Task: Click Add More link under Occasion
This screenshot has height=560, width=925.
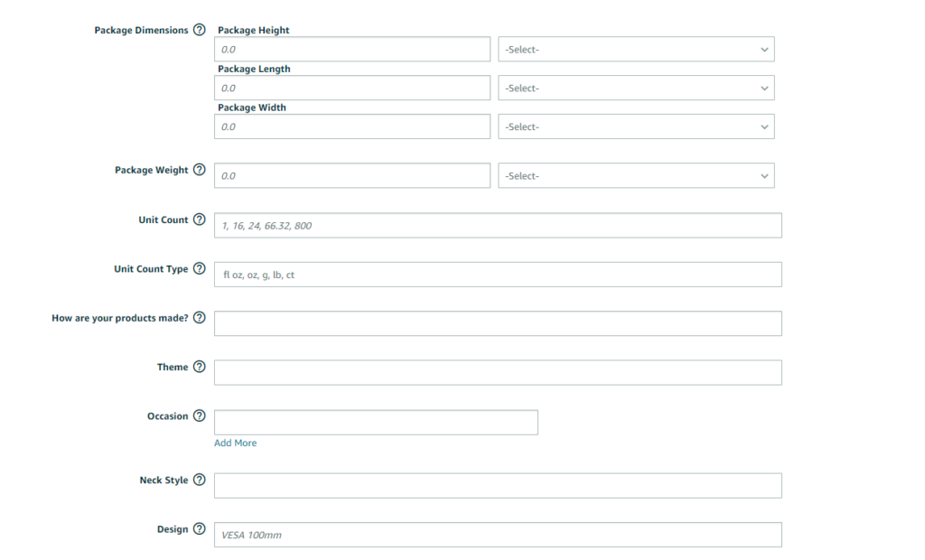Action: [235, 443]
